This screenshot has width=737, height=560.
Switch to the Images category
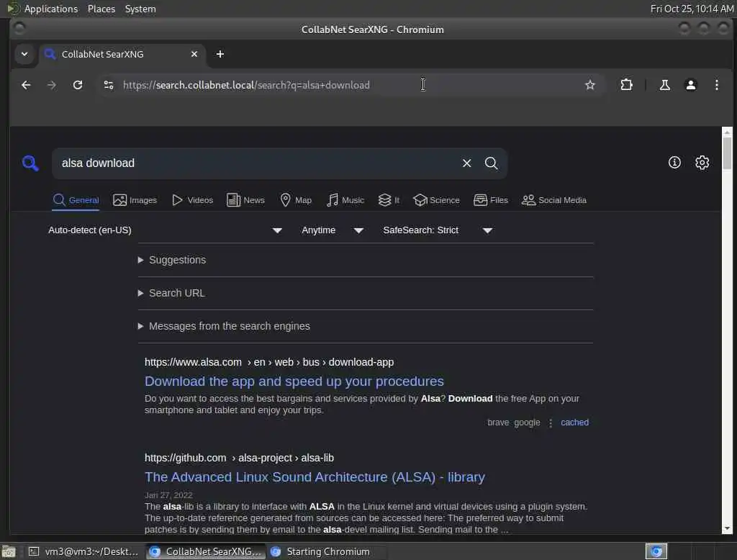click(x=135, y=200)
